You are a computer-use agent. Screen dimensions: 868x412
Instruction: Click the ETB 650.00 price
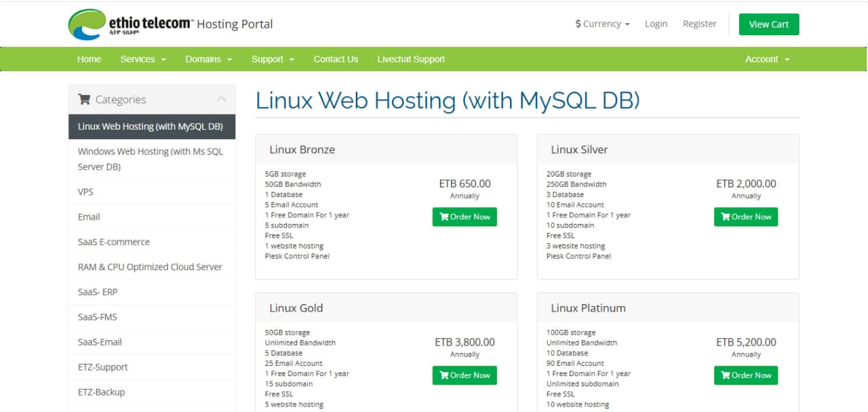[x=465, y=184]
